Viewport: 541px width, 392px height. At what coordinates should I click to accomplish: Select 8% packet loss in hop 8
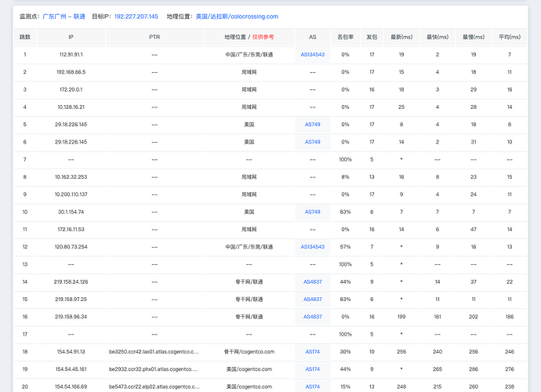click(345, 177)
